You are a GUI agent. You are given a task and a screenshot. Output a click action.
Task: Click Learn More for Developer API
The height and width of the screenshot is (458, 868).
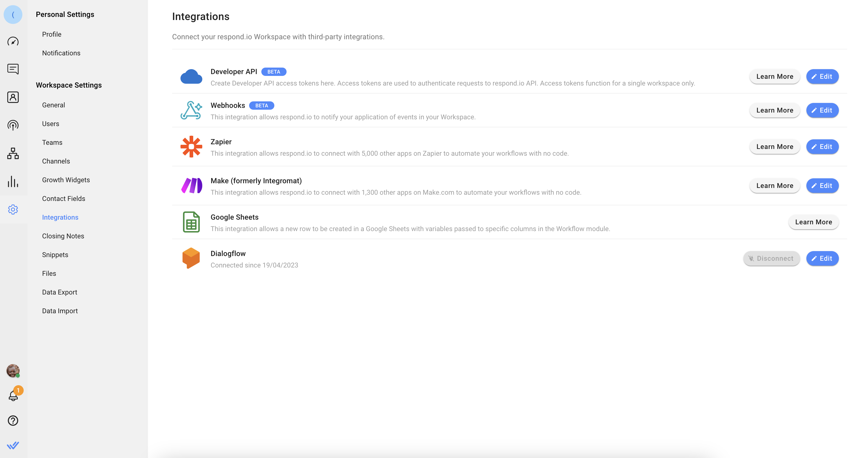775,76
